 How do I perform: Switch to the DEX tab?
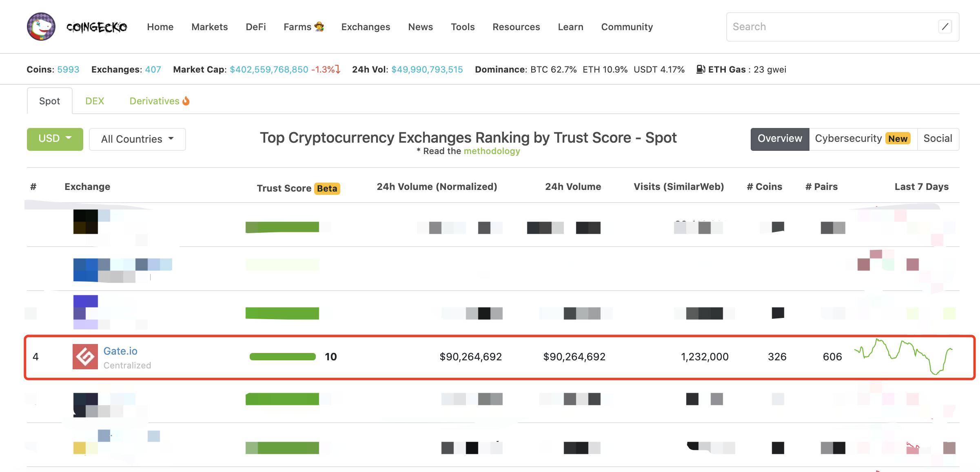pyautogui.click(x=95, y=101)
